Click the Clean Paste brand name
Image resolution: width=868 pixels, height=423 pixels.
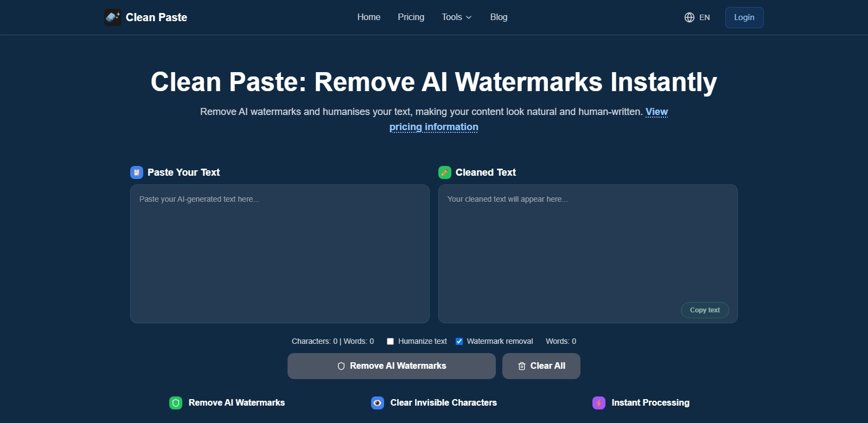156,17
